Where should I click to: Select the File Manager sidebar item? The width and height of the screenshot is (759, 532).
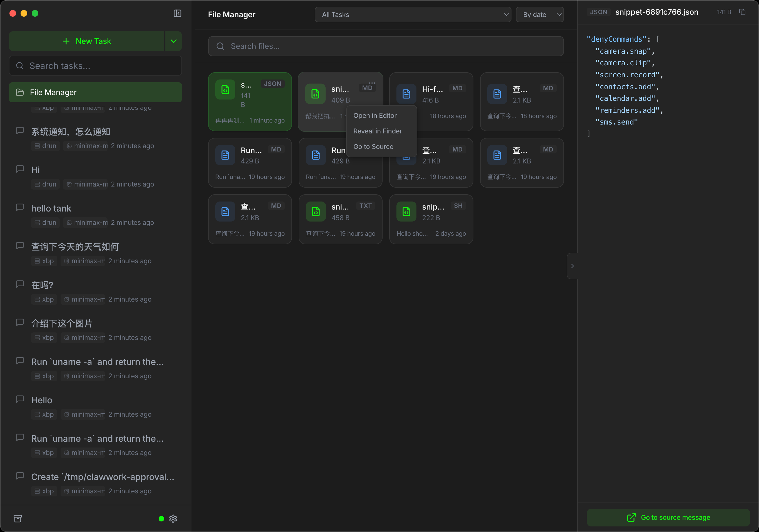point(95,92)
